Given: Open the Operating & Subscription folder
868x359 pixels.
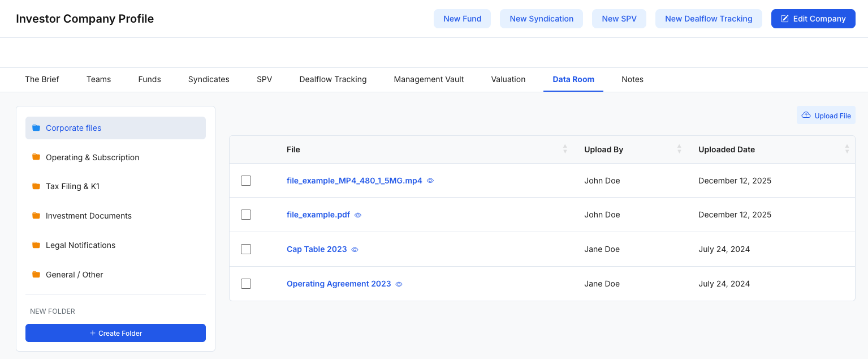Looking at the screenshot, I should pos(92,157).
